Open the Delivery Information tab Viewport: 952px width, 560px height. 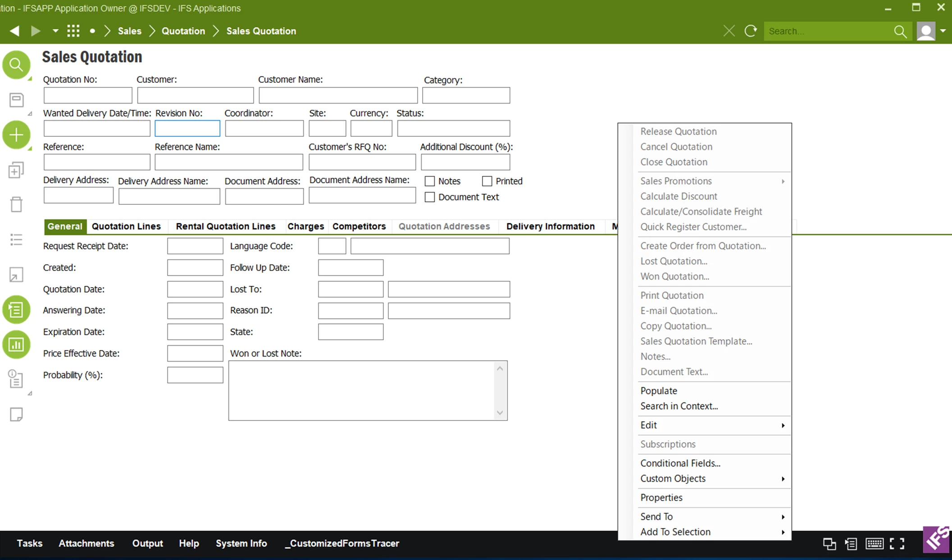550,226
